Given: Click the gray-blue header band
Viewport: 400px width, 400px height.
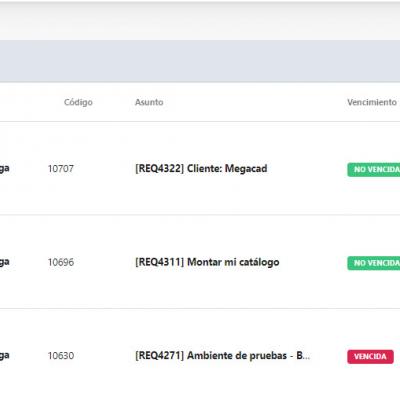Looking at the screenshot, I should pyautogui.click(x=200, y=61).
